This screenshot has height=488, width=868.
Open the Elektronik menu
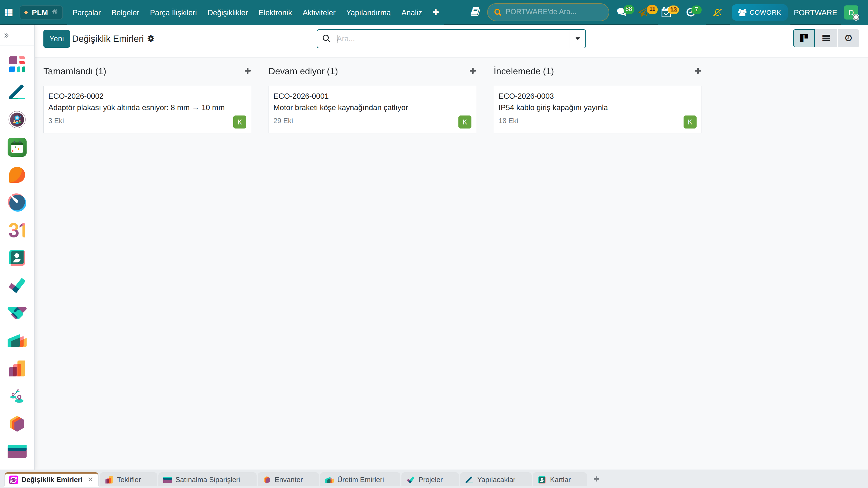(275, 12)
